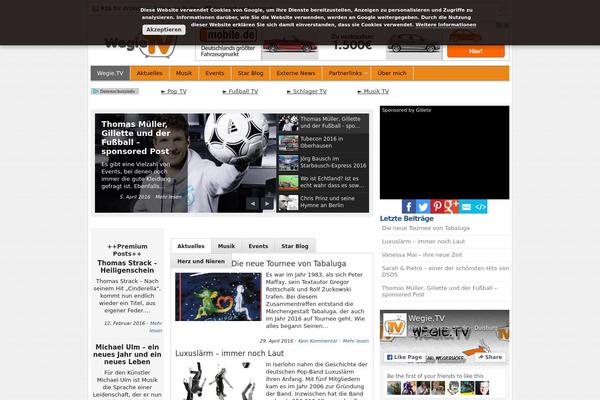The image size is (600, 400).
Task: Go to previous slide arrow
Action: point(253,204)
